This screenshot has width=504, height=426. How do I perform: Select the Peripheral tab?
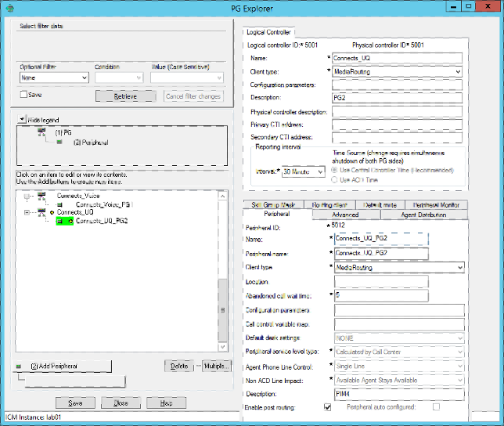[277, 214]
